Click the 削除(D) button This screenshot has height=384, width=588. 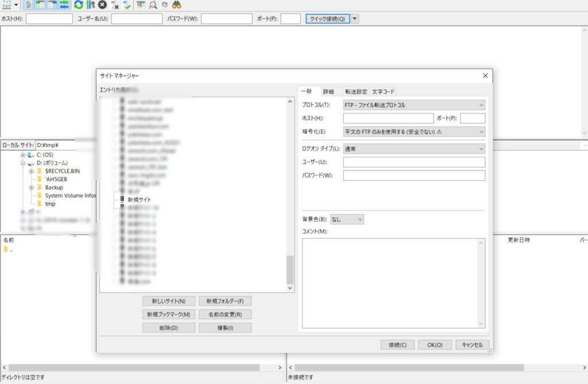[x=169, y=328]
